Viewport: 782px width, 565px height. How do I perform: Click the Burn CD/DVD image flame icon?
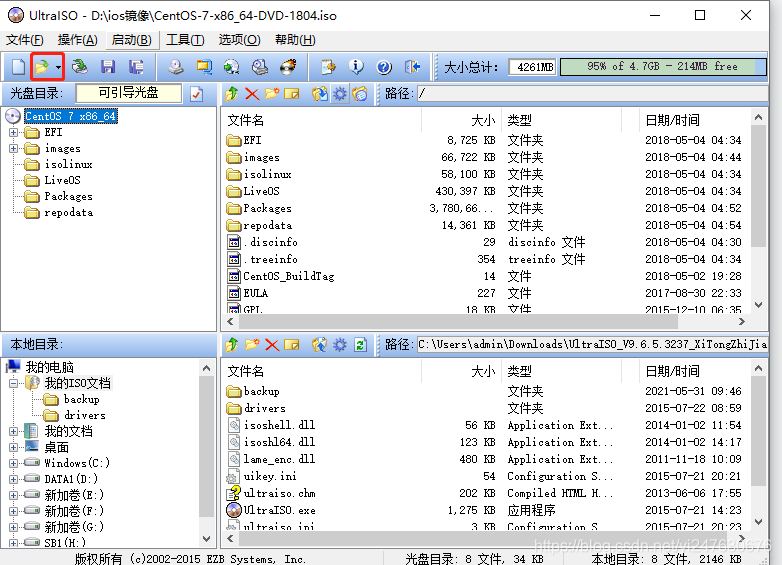288,67
